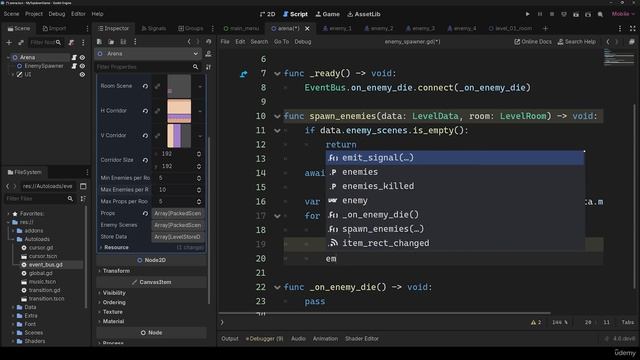Stop the running project

552,14
